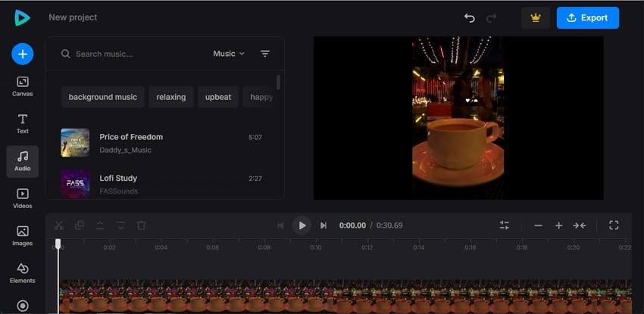Zoom out the timeline with minus
This screenshot has width=644, height=314.
pos(538,225)
